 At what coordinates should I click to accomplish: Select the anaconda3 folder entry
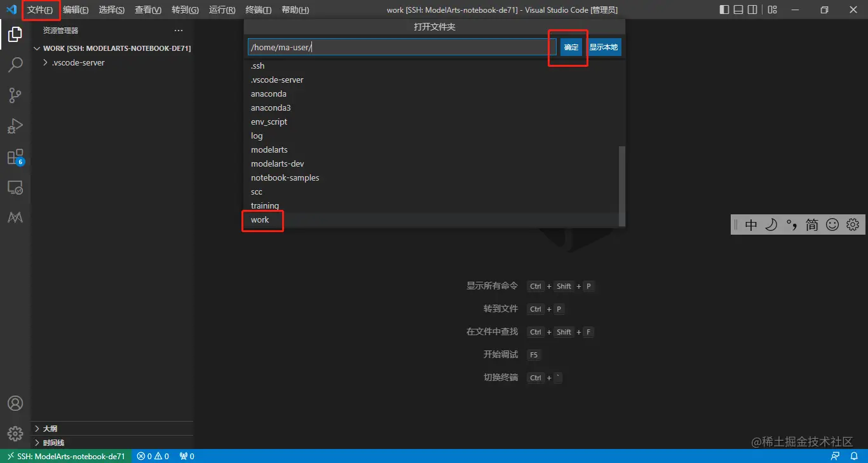432,108
